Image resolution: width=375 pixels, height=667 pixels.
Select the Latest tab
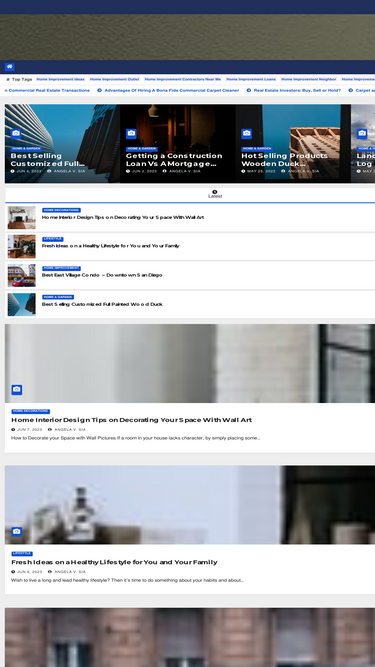tap(215, 194)
